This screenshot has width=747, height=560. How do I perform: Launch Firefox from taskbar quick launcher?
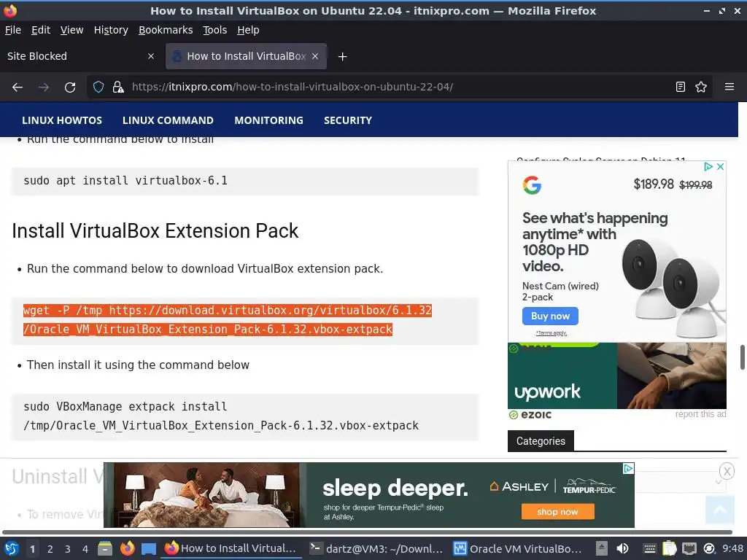127,548
